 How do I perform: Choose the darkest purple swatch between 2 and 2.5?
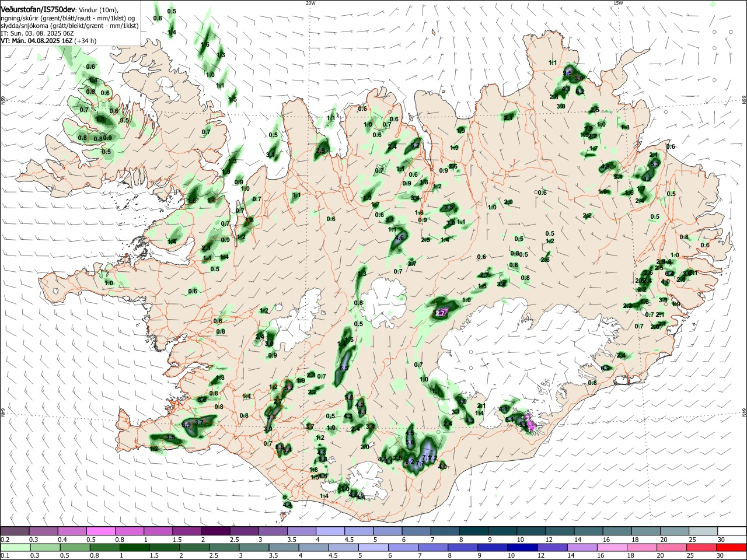[216, 531]
